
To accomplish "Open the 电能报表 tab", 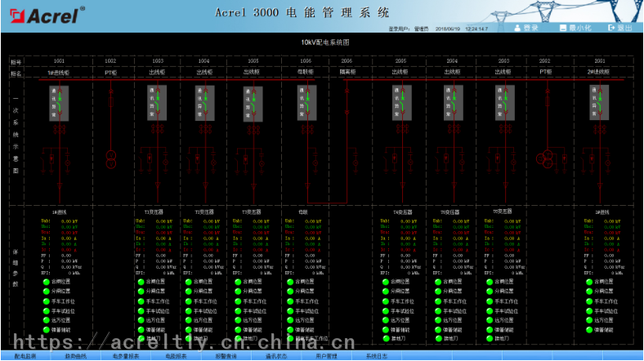I will tap(176, 356).
